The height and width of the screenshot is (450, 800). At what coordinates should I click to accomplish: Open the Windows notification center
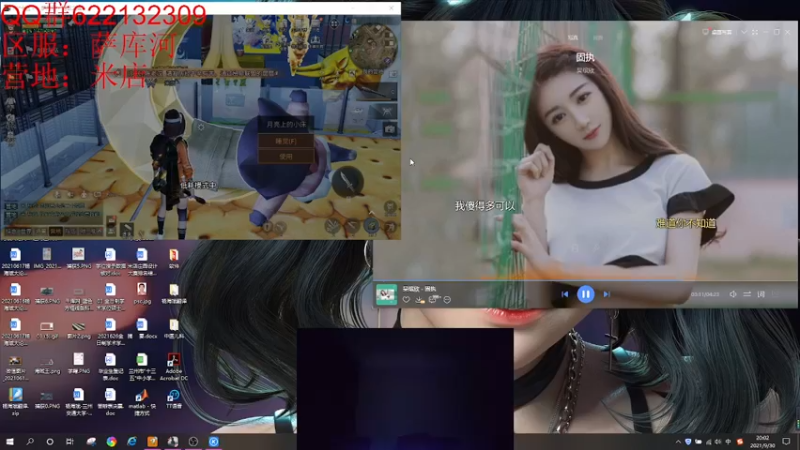click(x=786, y=441)
